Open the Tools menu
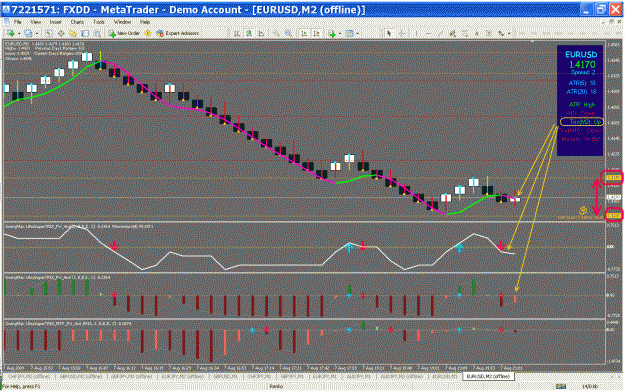 [x=99, y=22]
